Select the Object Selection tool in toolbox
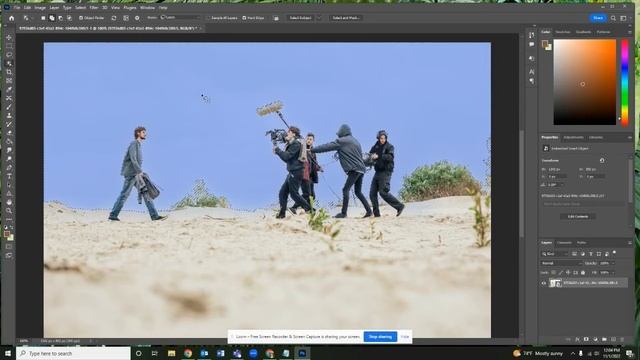 tap(9, 63)
